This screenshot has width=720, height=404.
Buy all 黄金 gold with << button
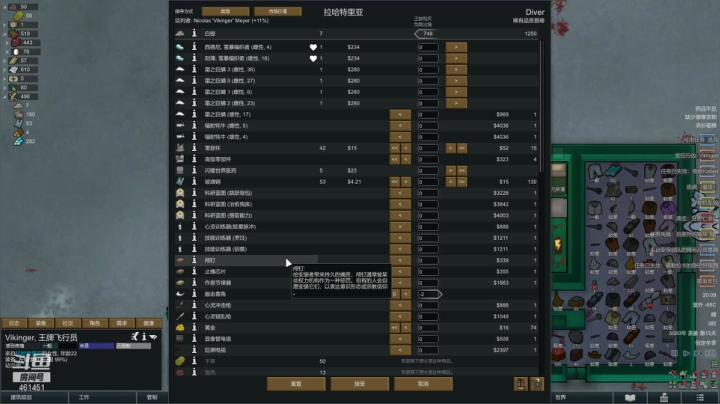tap(394, 327)
